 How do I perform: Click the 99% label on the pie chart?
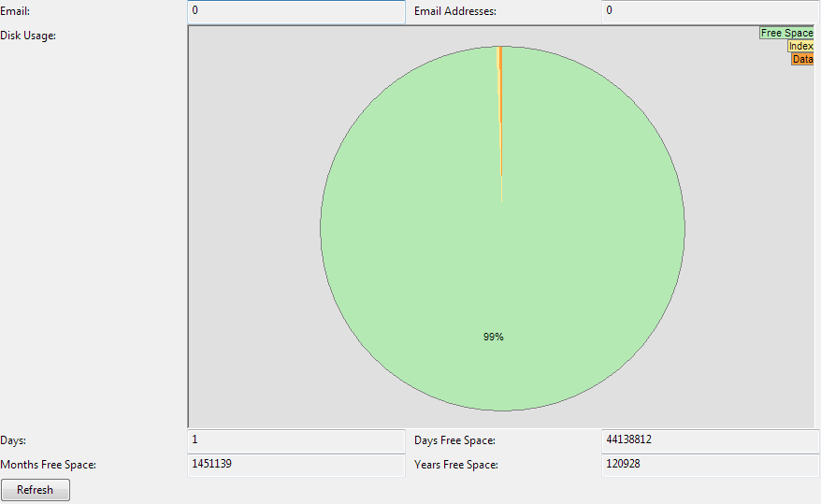(494, 337)
